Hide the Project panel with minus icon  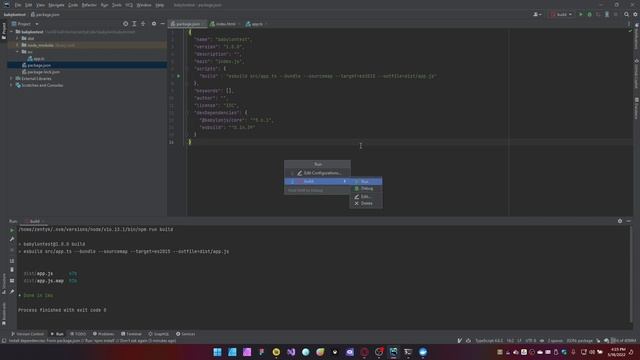click(162, 24)
